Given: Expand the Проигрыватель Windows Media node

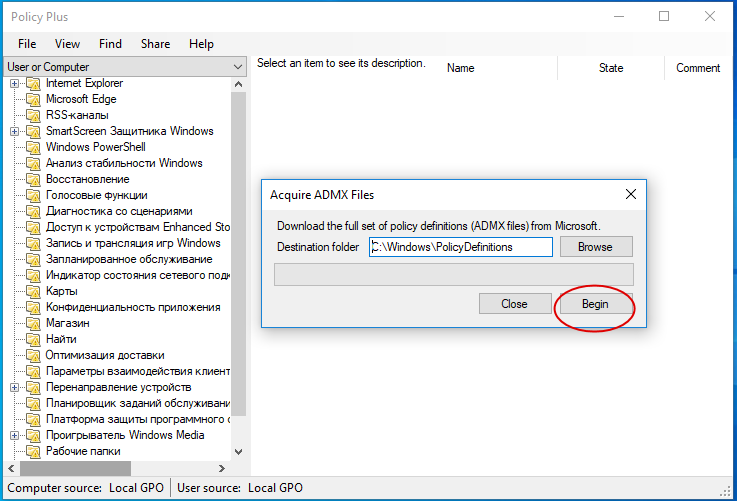Looking at the screenshot, I should pyautogui.click(x=15, y=435).
